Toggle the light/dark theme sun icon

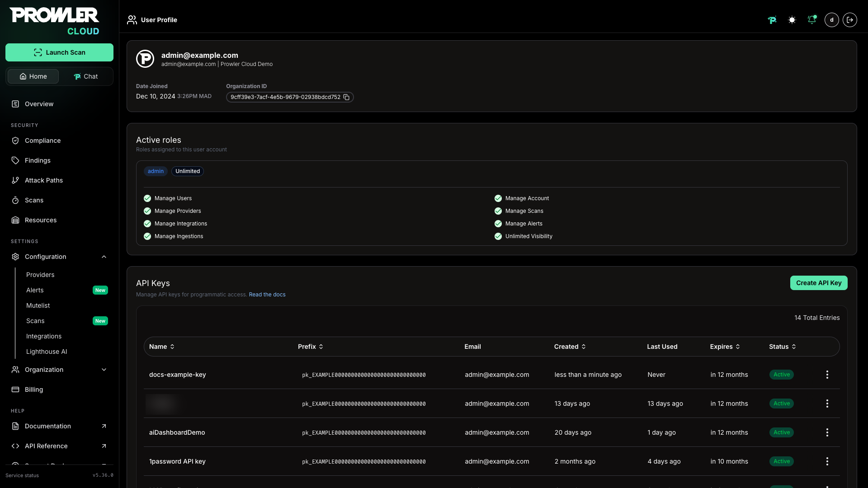792,20
